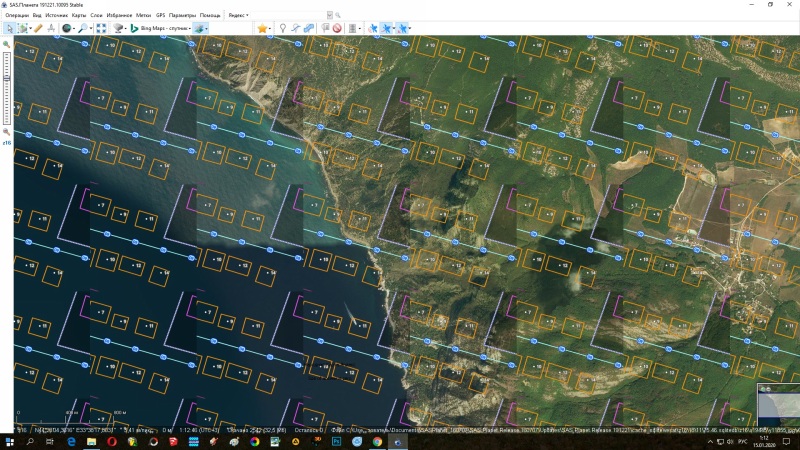Viewport: 800px width, 450px height.
Task: Click the add placemark pin icon
Action: pos(282,28)
